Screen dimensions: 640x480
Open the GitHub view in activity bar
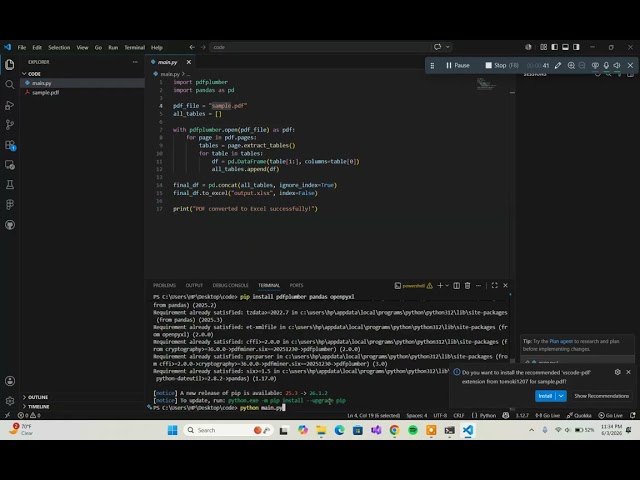click(x=10, y=225)
